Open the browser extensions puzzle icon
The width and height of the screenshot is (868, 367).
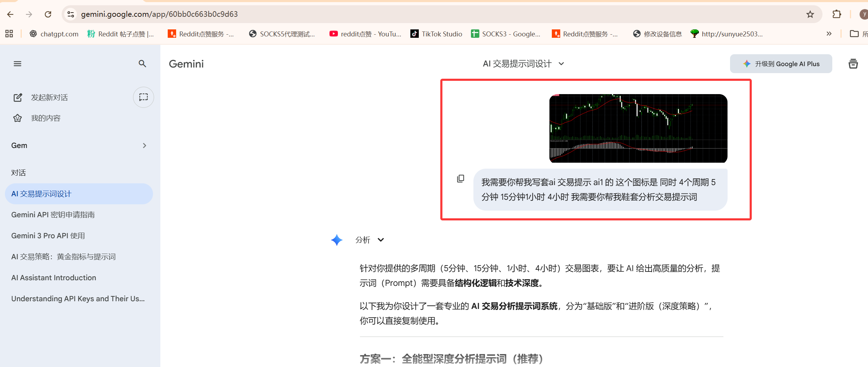836,14
